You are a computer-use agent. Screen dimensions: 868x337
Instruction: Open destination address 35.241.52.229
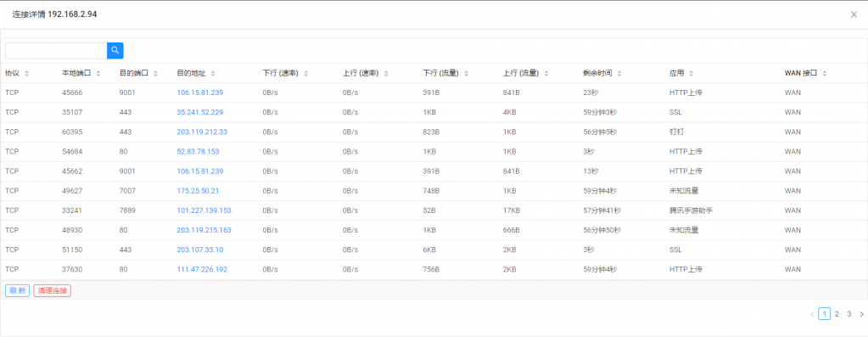pyautogui.click(x=200, y=112)
